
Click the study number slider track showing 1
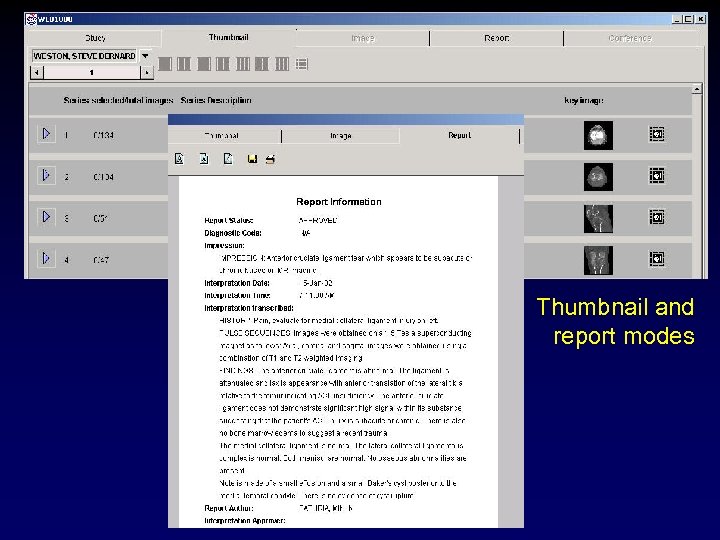pyautogui.click(x=92, y=72)
